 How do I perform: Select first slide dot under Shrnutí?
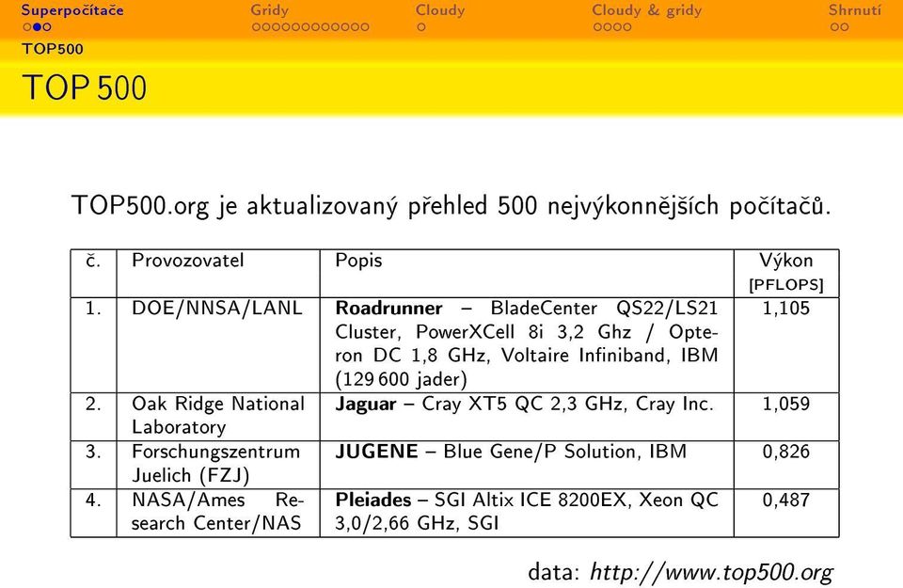coord(834,27)
